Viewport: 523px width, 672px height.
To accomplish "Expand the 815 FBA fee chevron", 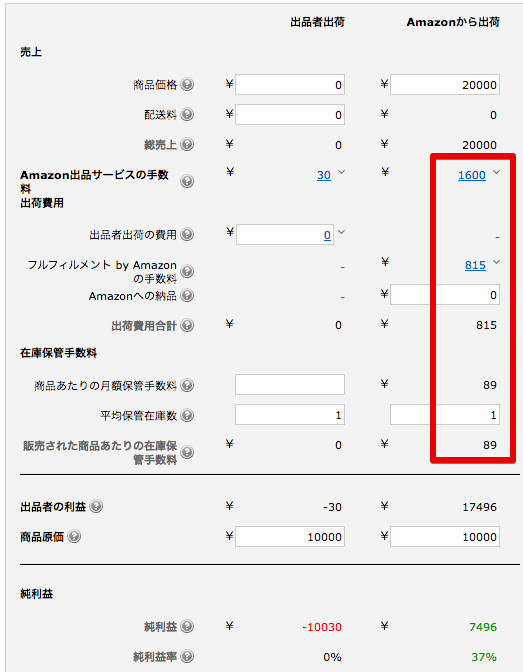I will pyautogui.click(x=496, y=262).
